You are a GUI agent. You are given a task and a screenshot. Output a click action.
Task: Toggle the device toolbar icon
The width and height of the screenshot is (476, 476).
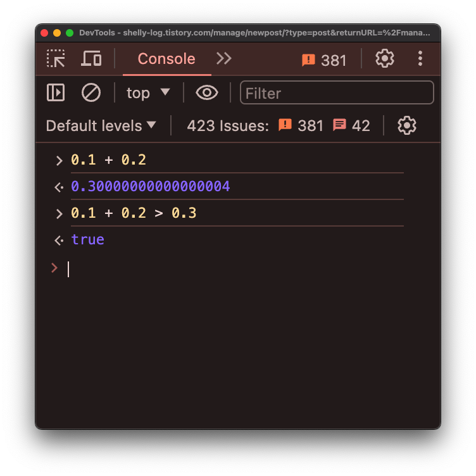click(91, 58)
